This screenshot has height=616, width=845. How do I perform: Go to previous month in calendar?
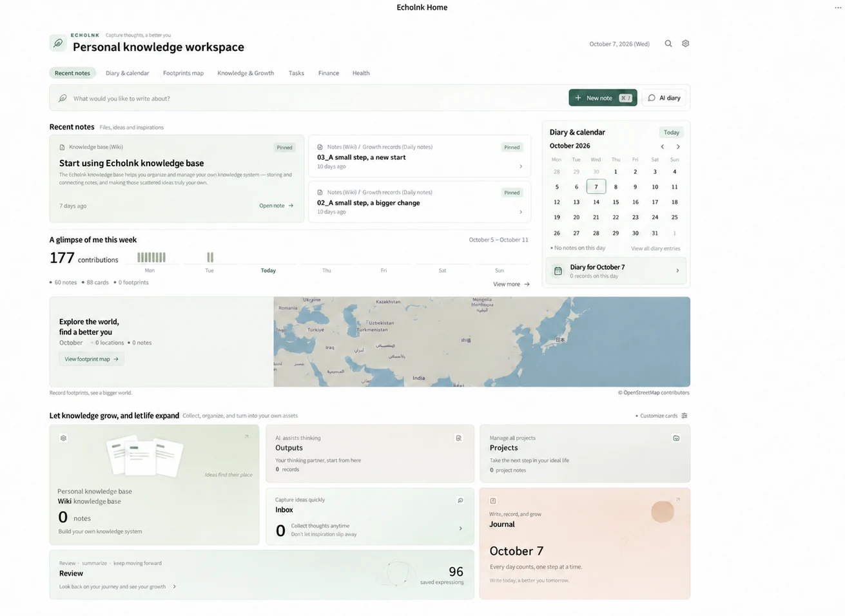tap(662, 146)
